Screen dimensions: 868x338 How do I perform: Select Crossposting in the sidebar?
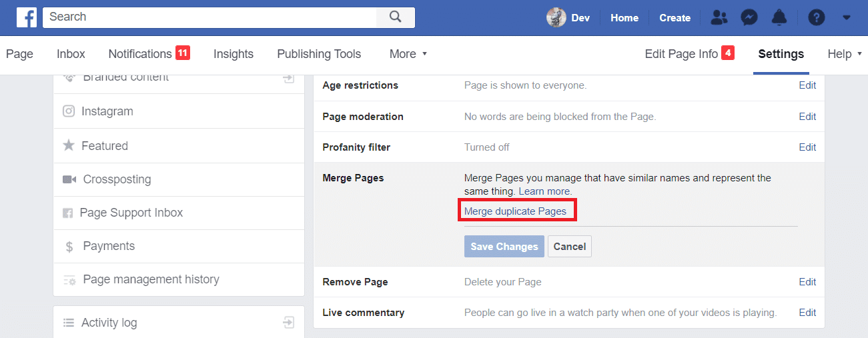(117, 179)
